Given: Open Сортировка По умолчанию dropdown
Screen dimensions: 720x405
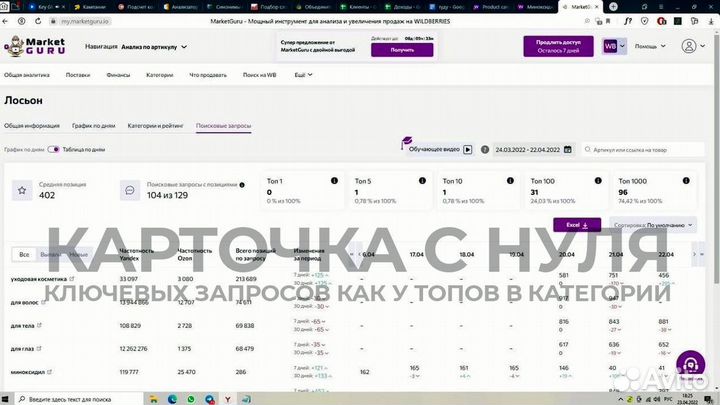Looking at the screenshot, I should [652, 225].
